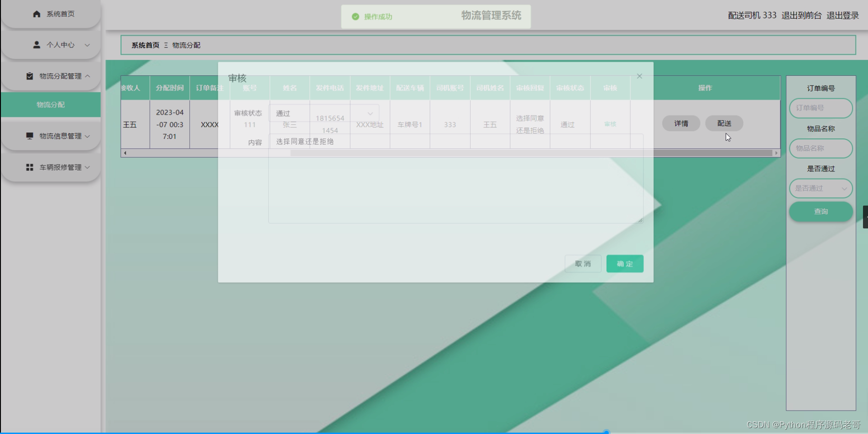The height and width of the screenshot is (434, 868).
Task: Collapse the 物流分配管理 menu chevron
Action: (x=87, y=76)
